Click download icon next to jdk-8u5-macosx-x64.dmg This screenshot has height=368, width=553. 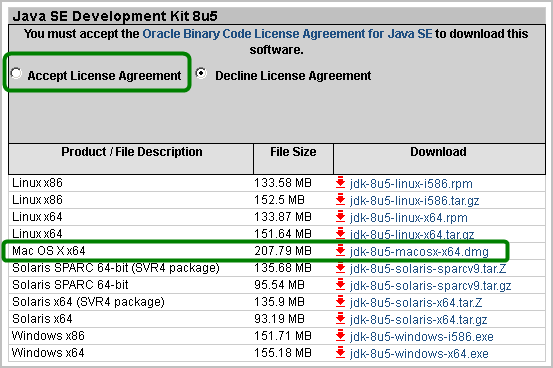(x=340, y=251)
